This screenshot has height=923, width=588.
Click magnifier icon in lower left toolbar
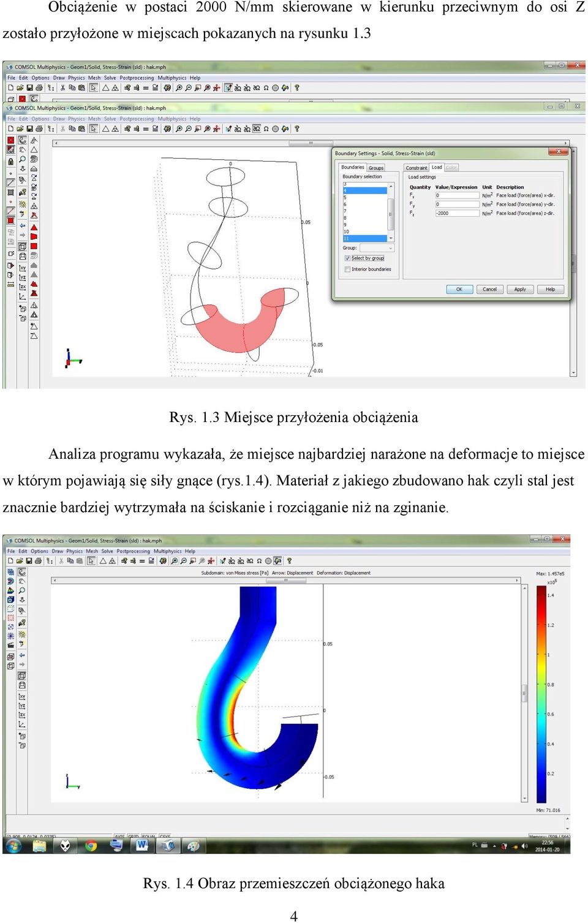(x=22, y=590)
